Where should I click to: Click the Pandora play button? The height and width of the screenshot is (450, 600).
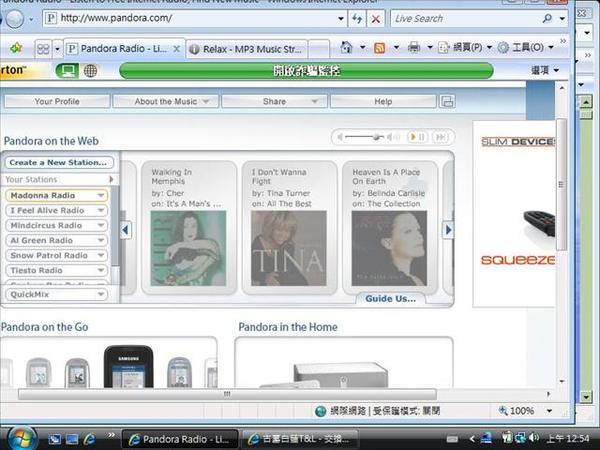click(x=413, y=137)
